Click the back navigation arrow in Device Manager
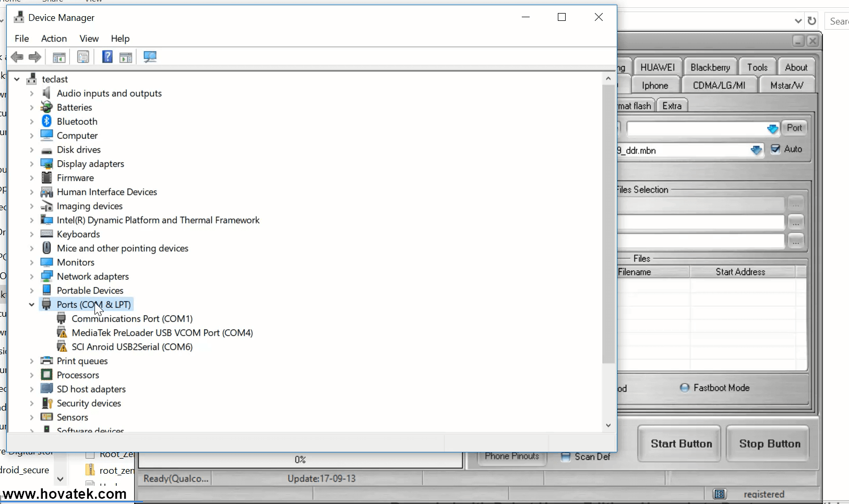Viewport: 849px width, 504px height. 17,57
